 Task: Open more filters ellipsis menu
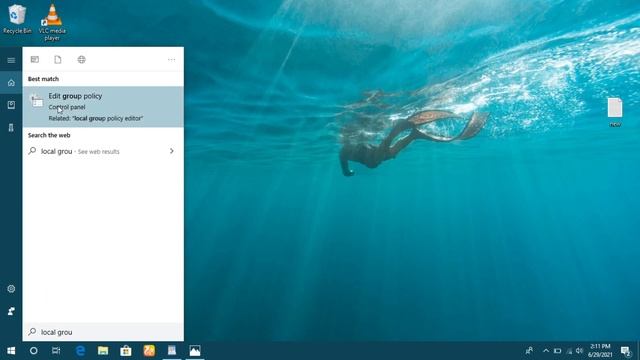coord(171,60)
